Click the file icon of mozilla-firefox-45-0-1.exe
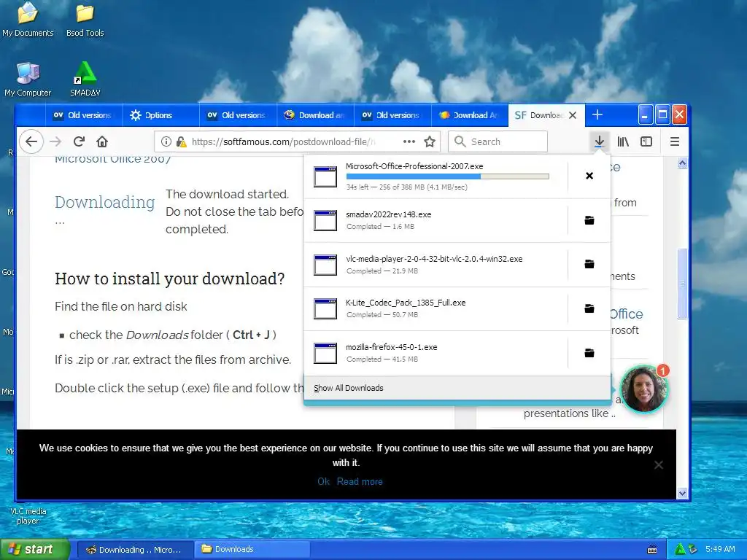This screenshot has height=560, width=747. tap(325, 354)
